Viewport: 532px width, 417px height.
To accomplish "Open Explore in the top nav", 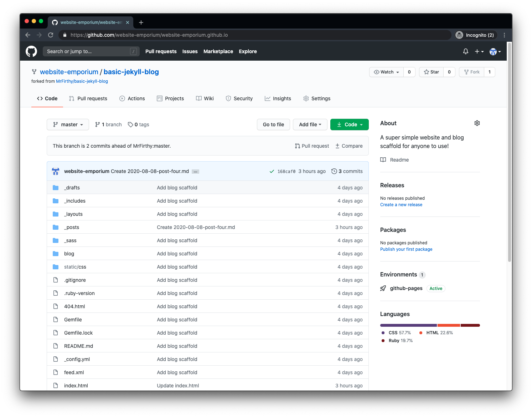I will point(248,51).
